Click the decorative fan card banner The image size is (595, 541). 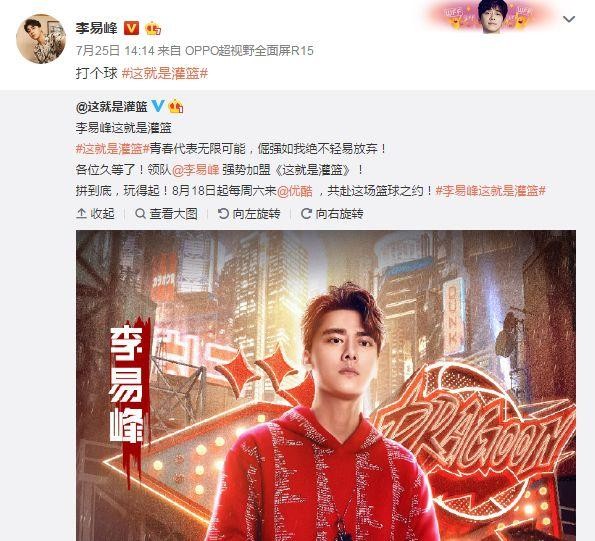(492, 16)
